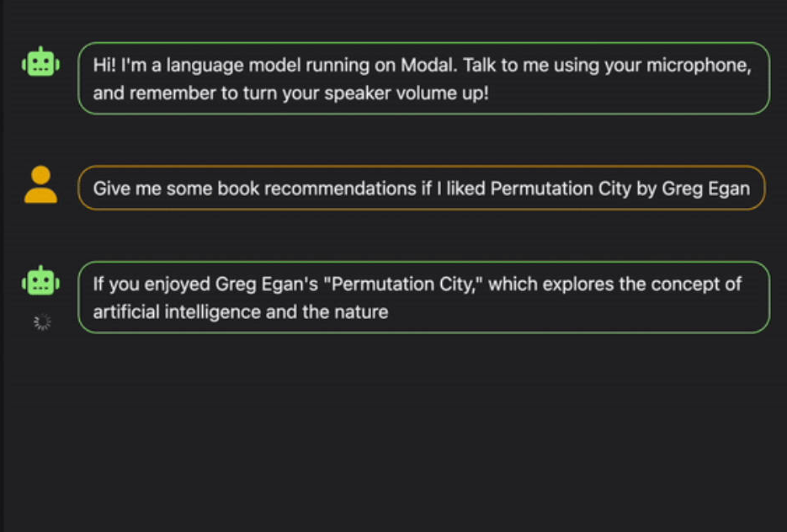Image resolution: width=787 pixels, height=532 pixels.
Task: Click "which explores the concept of" text
Action: (x=614, y=284)
